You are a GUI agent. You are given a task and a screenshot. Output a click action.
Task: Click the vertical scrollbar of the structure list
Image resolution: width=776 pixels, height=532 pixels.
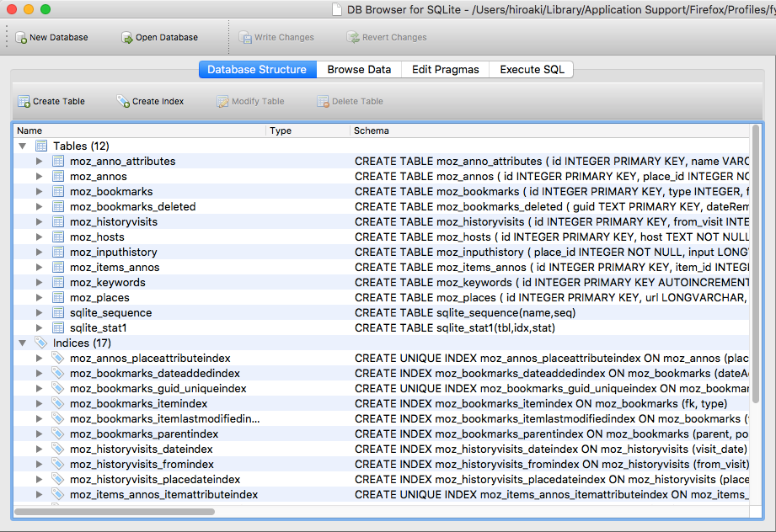(756, 263)
